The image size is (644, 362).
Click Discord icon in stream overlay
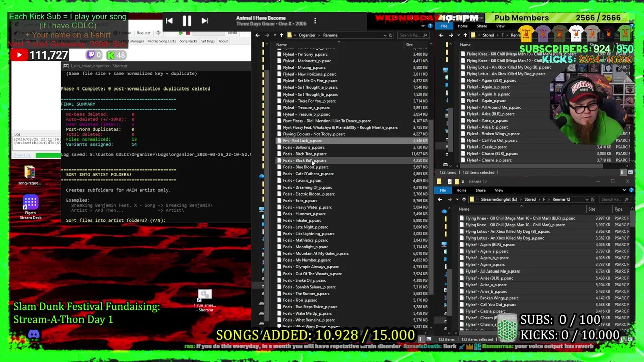click(34, 334)
